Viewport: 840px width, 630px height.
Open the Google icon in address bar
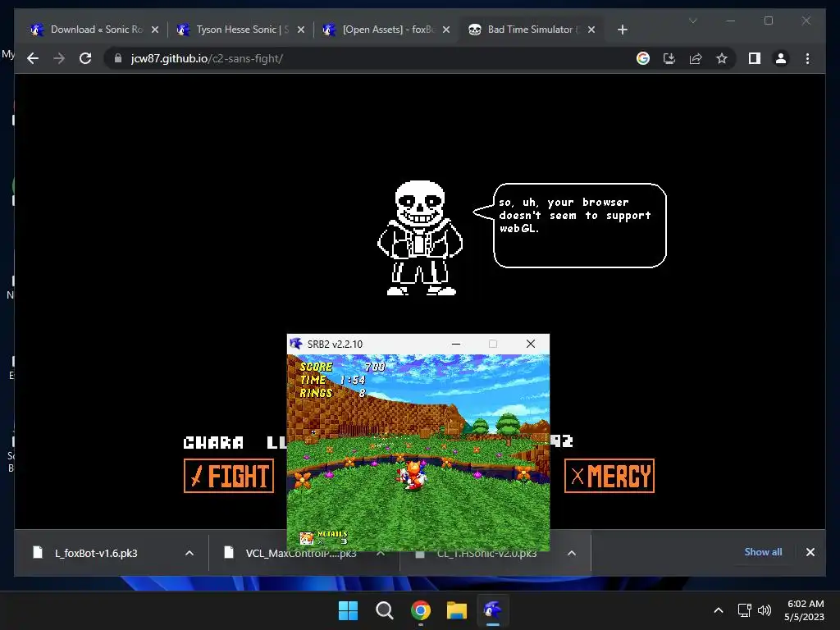tap(643, 58)
